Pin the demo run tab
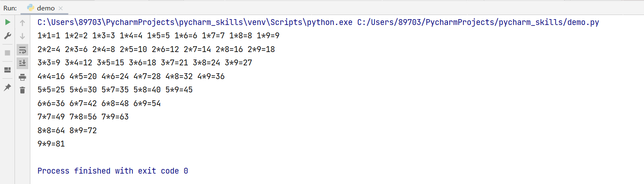 tap(7, 87)
